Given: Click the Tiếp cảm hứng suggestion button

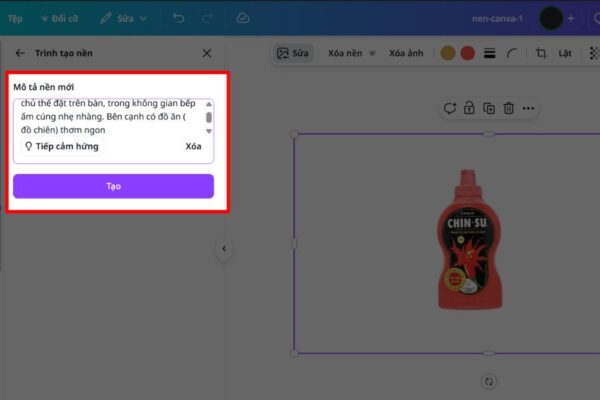Looking at the screenshot, I should pos(61,146).
